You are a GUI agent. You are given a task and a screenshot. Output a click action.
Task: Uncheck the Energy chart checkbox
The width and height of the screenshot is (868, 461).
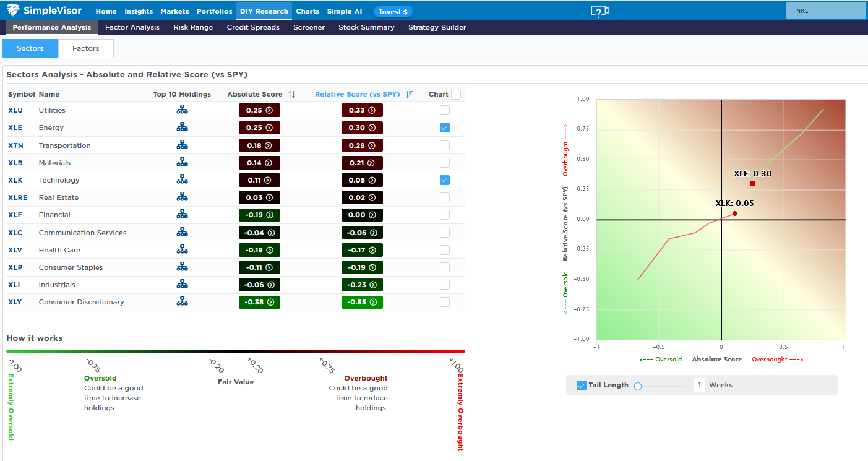[x=445, y=127]
